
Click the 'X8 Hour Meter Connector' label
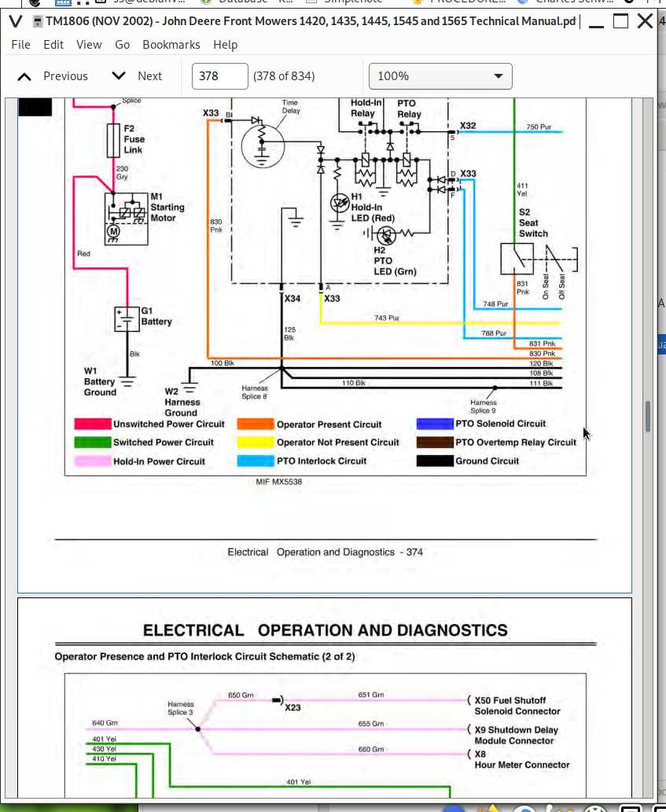(522, 759)
